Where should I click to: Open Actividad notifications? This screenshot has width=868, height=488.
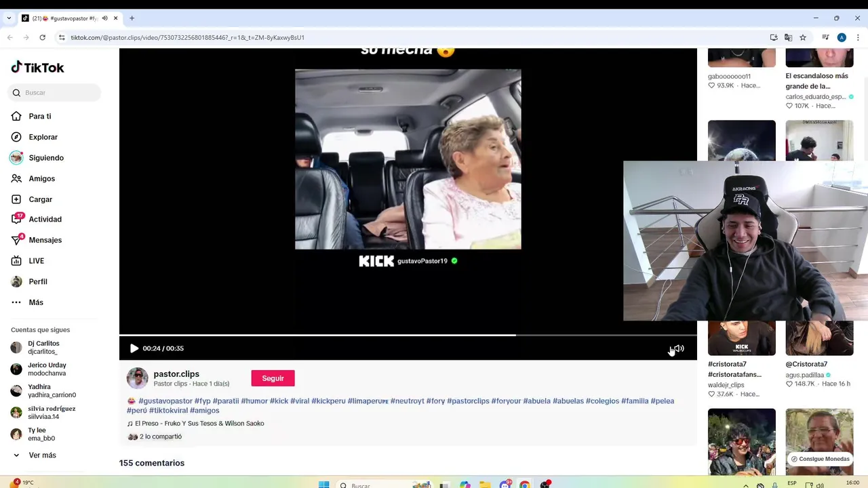click(45, 220)
